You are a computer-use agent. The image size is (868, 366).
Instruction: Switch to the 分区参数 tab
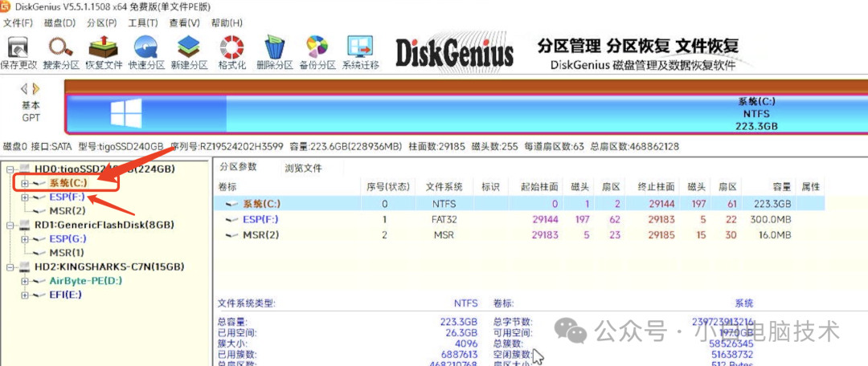(238, 167)
